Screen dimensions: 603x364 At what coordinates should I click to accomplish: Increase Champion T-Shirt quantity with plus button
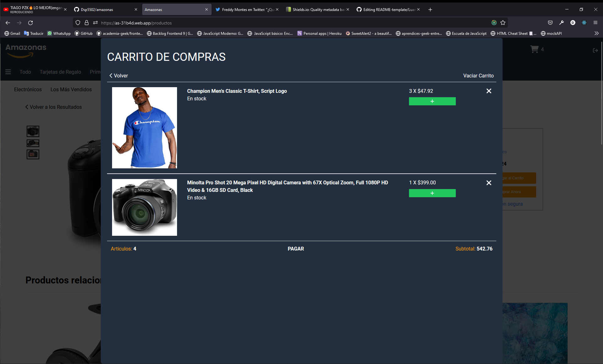432,101
